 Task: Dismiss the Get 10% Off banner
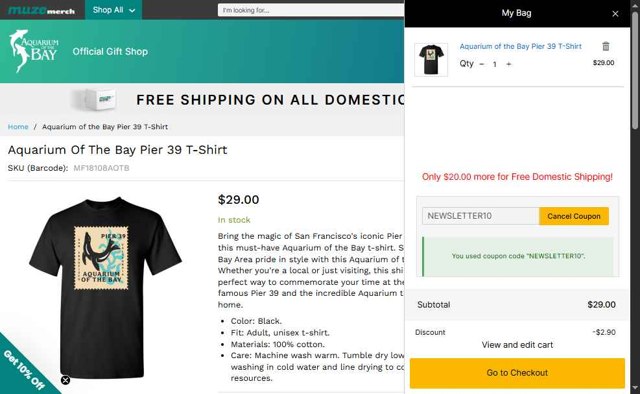65,380
